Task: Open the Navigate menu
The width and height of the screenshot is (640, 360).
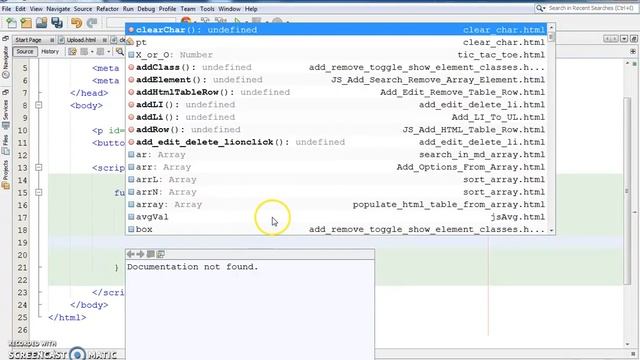Action: point(58,9)
